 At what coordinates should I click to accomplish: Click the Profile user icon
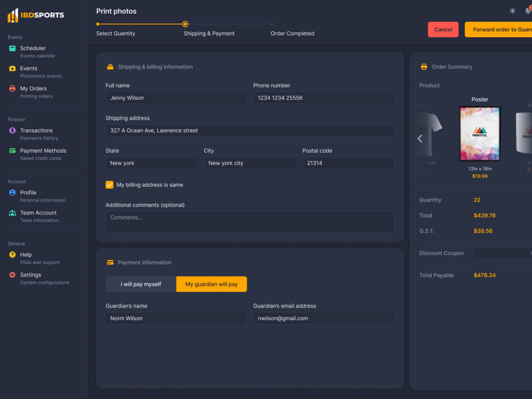click(x=12, y=193)
